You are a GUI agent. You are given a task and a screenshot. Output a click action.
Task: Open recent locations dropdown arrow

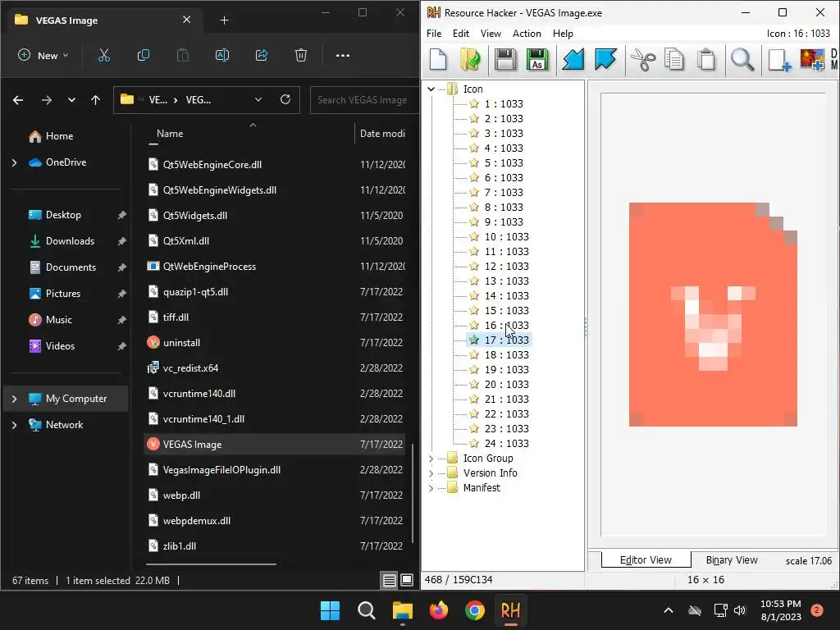pos(71,99)
